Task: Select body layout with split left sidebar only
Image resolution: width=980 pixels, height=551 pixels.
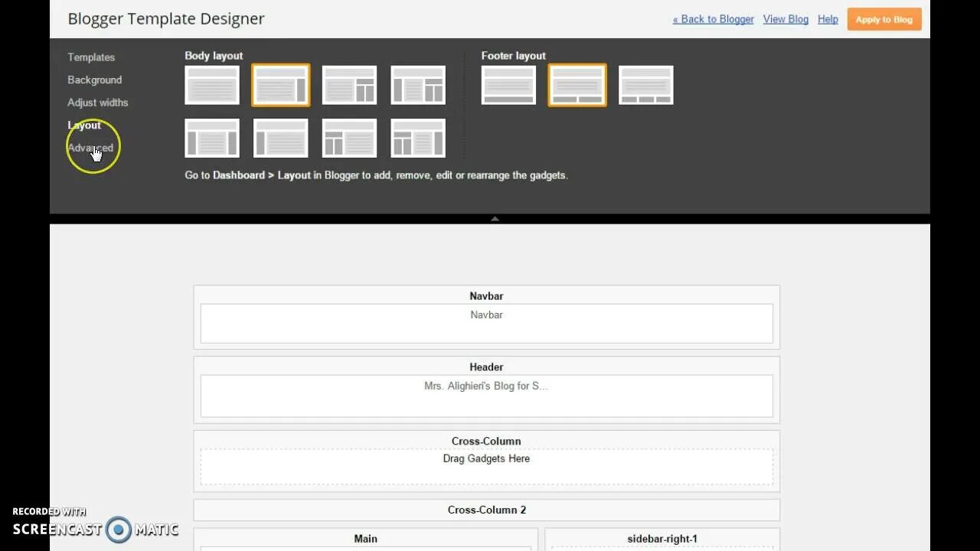Action: point(349,138)
